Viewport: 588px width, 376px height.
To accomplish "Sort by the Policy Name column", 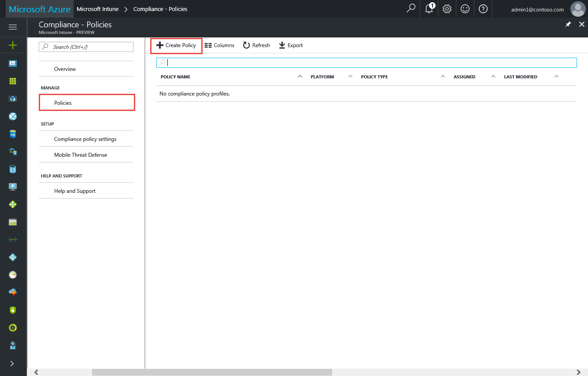I will click(x=175, y=77).
